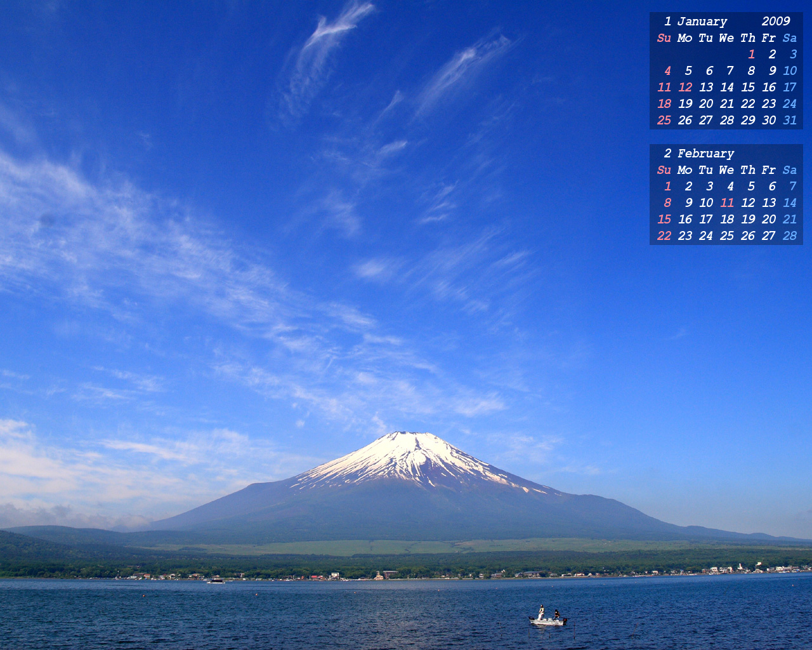
Task: Click the January Su weekday header
Action: click(664, 38)
